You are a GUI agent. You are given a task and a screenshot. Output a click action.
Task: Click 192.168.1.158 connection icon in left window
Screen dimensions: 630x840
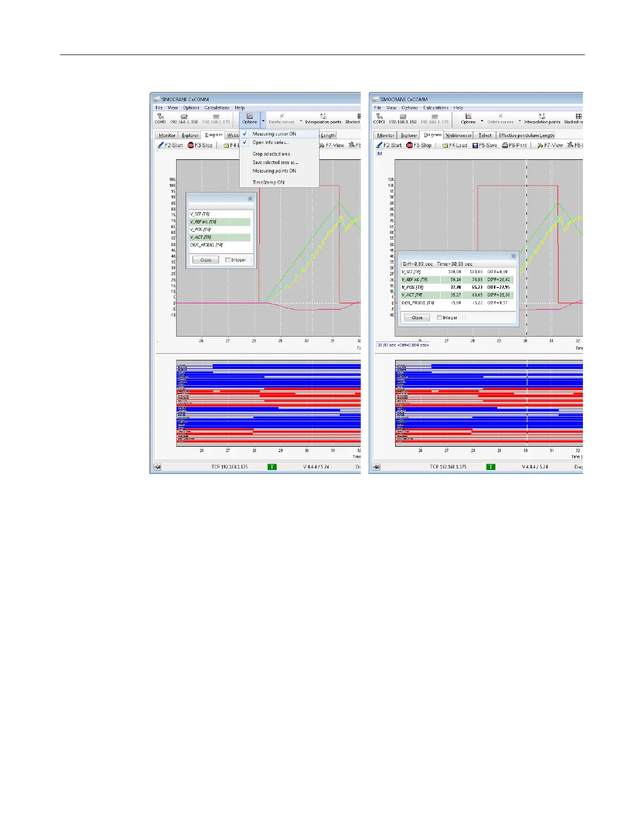[x=184, y=116]
